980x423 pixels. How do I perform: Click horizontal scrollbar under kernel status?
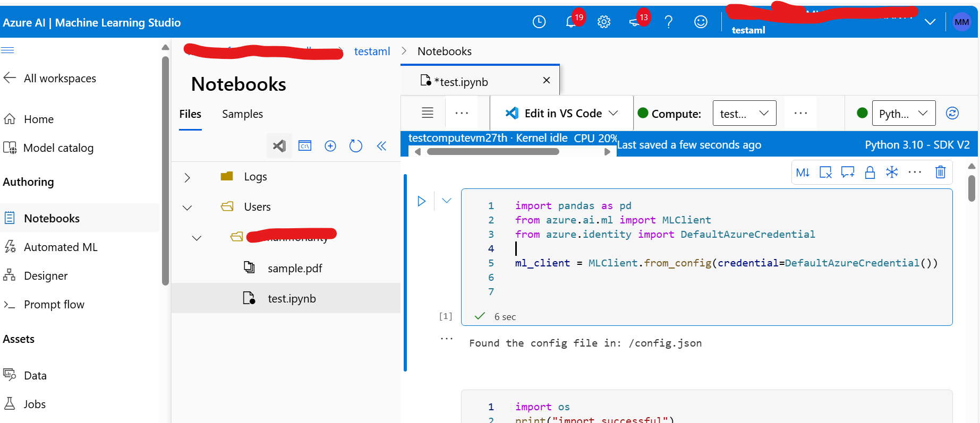493,152
